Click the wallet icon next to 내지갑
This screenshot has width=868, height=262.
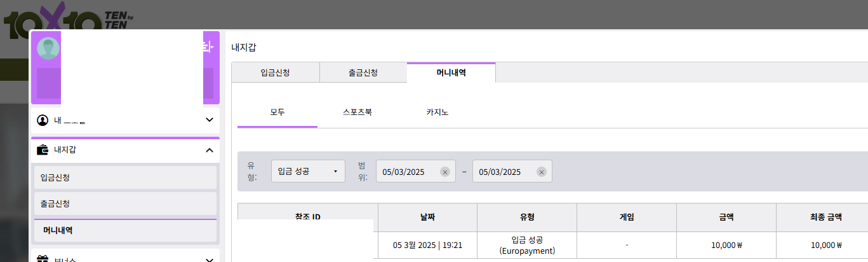tap(43, 150)
